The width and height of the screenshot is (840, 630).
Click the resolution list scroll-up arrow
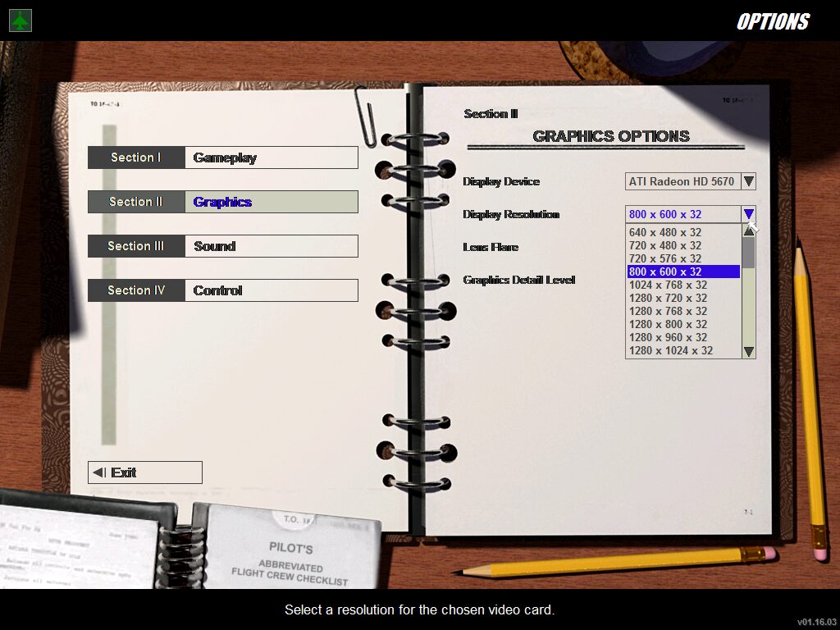(x=748, y=231)
